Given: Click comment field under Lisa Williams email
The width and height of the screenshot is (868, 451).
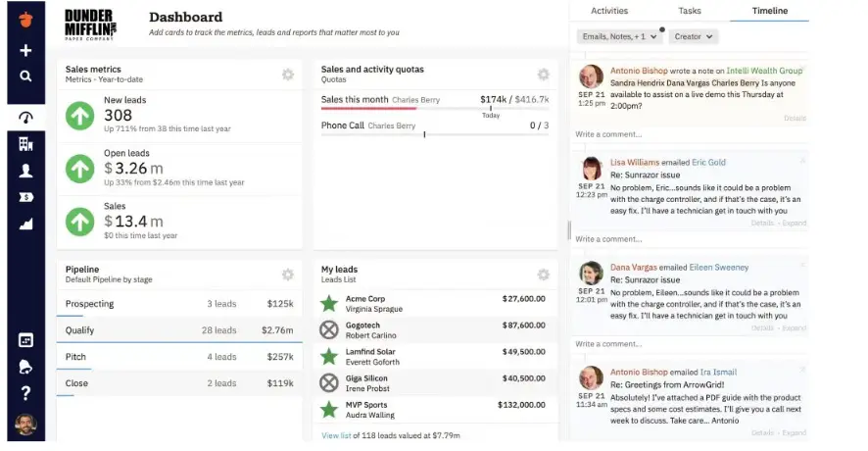Looking at the screenshot, I should (x=689, y=239).
